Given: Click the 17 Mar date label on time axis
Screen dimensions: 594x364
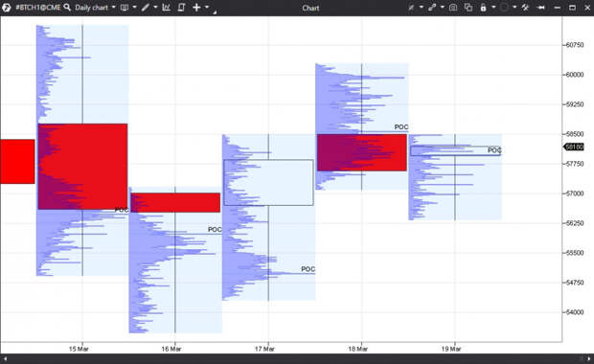Looking at the screenshot, I should 264,349.
